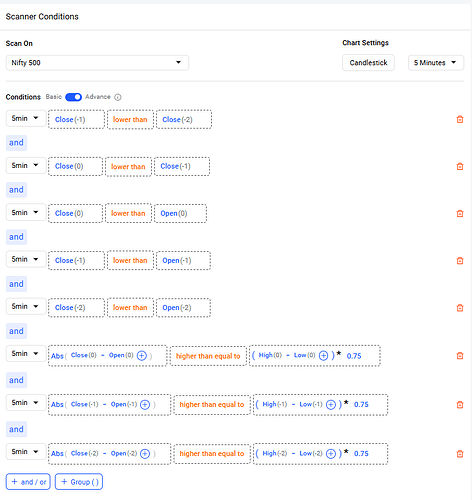Image resolution: width=472 pixels, height=500 pixels.
Task: Click the Candlestick chart type button
Action: [x=368, y=63]
